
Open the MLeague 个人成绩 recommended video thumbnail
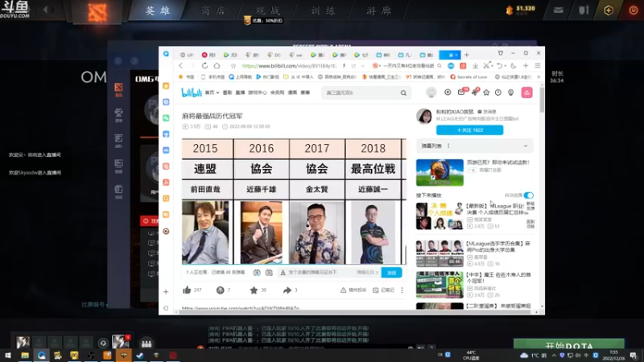pyautogui.click(x=440, y=216)
